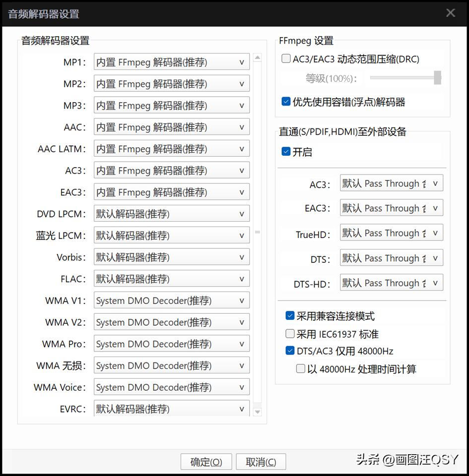Open the WMA Pro decoder dropdown
The height and width of the screenshot is (476, 469).
point(171,344)
